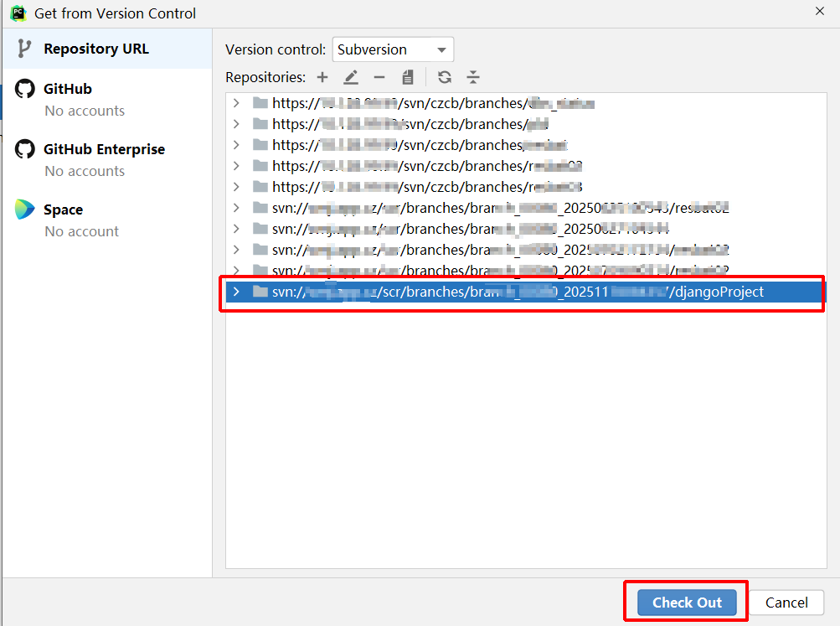The width and height of the screenshot is (840, 626).
Task: Expand the fifth https czcb branches repository
Action: [x=236, y=187]
